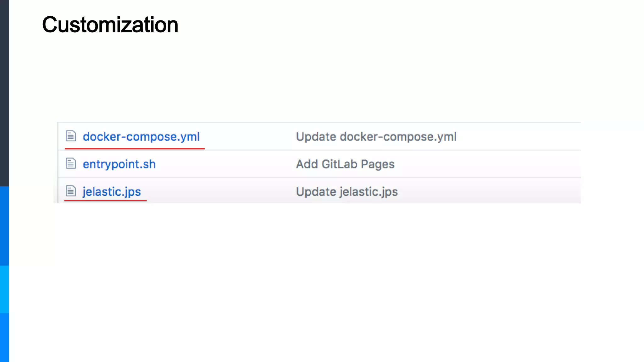Screen dimensions: 644x362
Task: Click the light cyan segment of left strip
Action: (4, 289)
